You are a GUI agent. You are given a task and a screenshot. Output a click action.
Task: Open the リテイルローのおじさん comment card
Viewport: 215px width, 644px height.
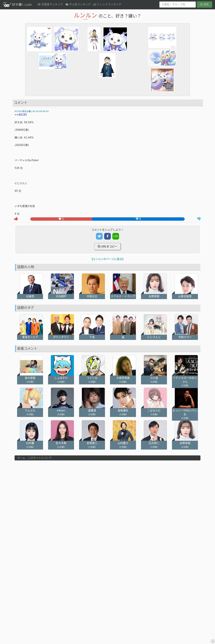pos(185,371)
